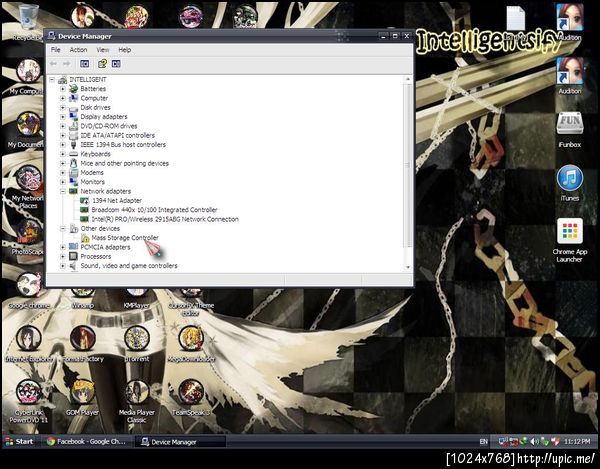Select Mass Storage Controller device
Image resolution: width=600 pixels, height=469 pixels.
(125, 238)
